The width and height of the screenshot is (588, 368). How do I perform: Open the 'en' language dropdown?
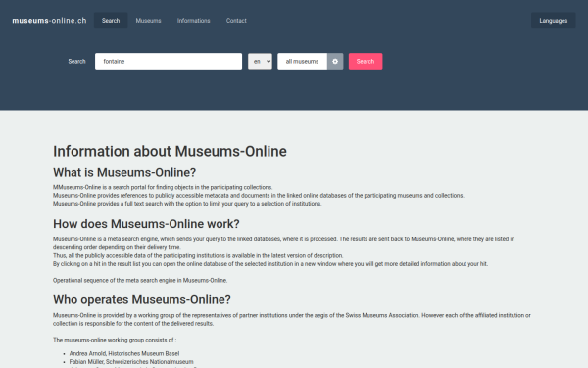[260, 61]
